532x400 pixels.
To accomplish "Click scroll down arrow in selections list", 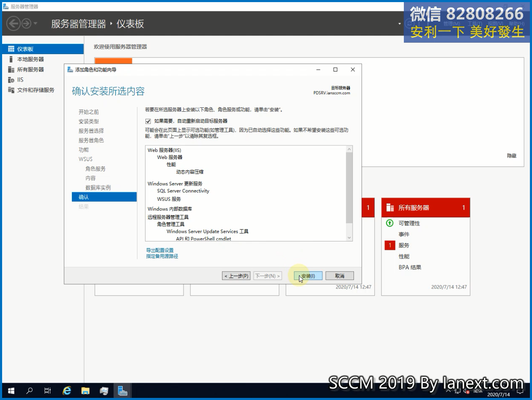I will (x=349, y=238).
